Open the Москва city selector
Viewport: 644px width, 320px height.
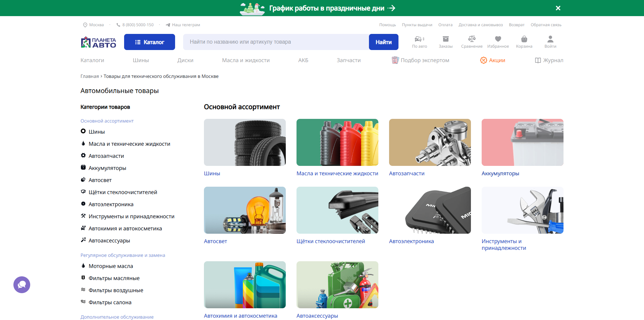tap(93, 25)
